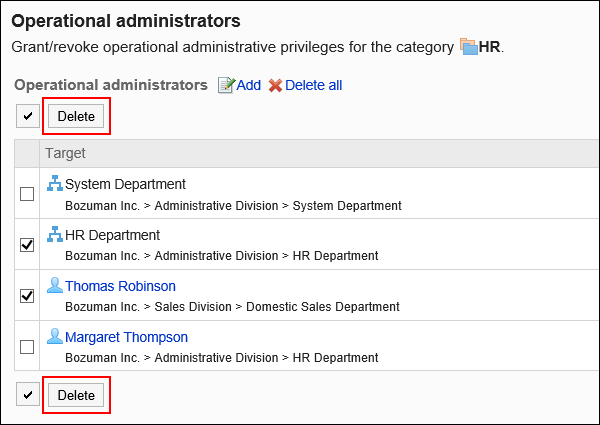Screen dimensions: 600x425
Task: Click Margaret Thompson's user icon
Action: pyautogui.click(x=55, y=337)
